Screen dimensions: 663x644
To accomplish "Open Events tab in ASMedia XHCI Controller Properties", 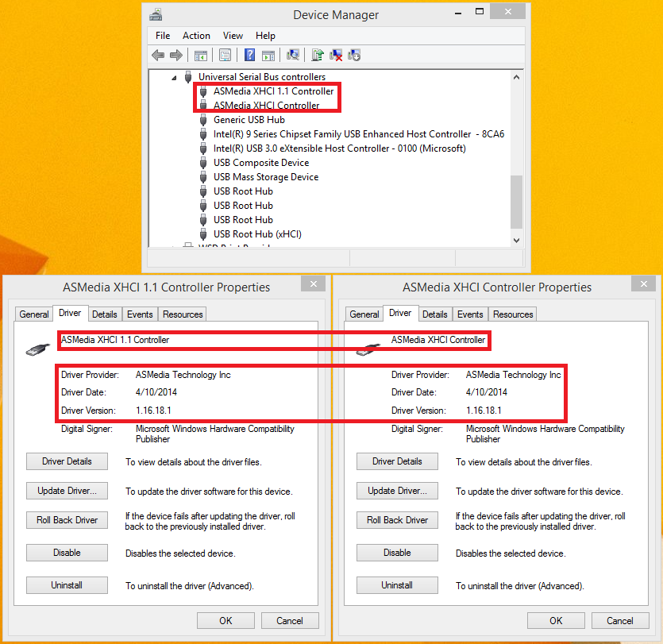I will point(470,314).
